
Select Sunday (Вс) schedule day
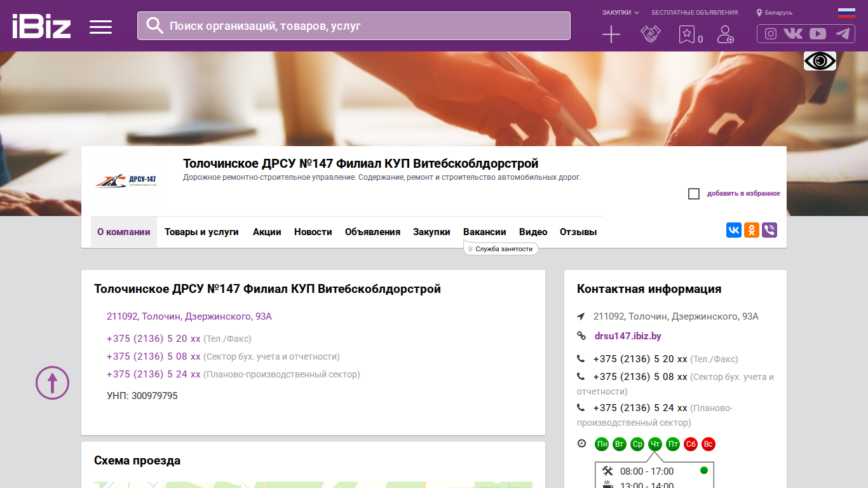[x=709, y=444]
